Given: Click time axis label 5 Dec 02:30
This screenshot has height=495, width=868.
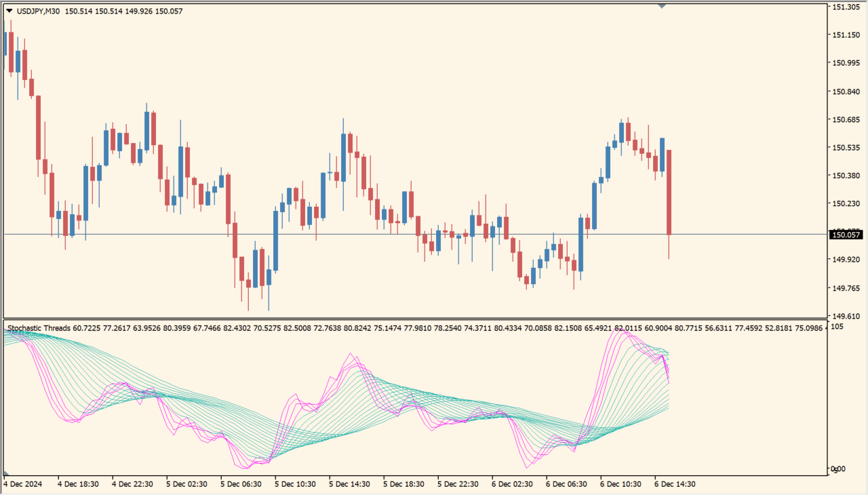Looking at the screenshot, I should [186, 484].
